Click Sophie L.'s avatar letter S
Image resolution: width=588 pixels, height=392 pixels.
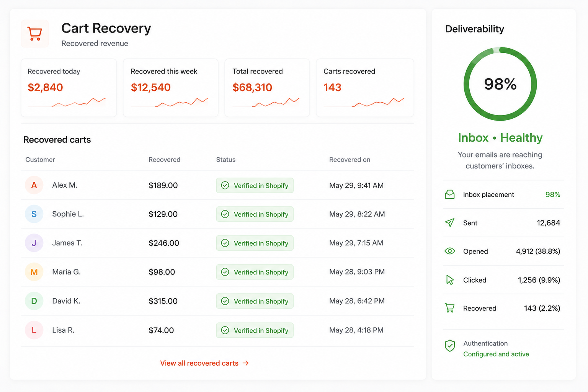tap(34, 214)
